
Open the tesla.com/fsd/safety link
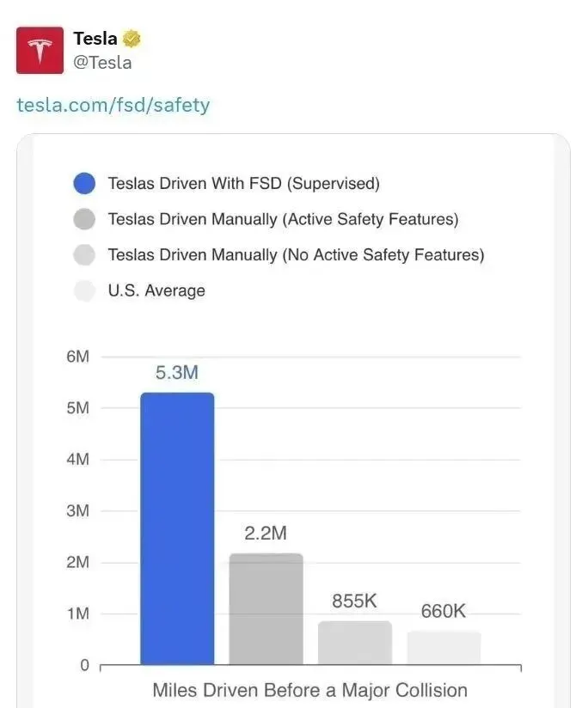tap(113, 106)
